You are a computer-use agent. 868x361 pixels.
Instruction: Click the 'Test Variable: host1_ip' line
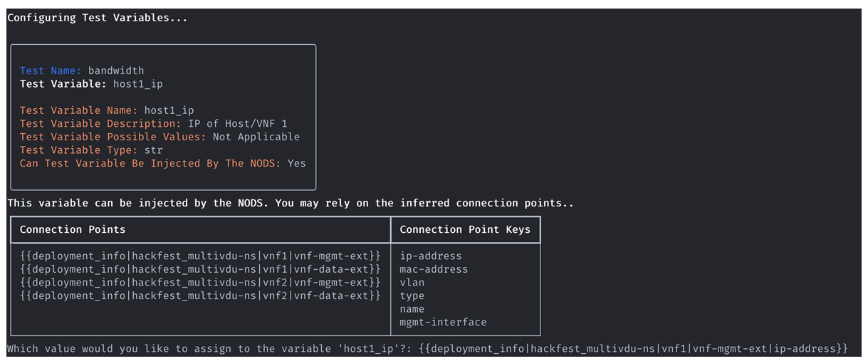(x=91, y=84)
